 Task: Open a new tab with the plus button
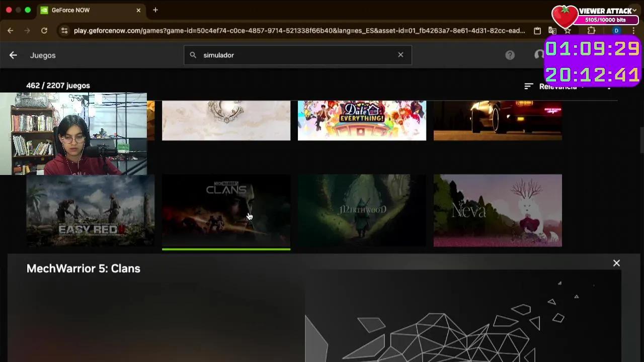[155, 10]
